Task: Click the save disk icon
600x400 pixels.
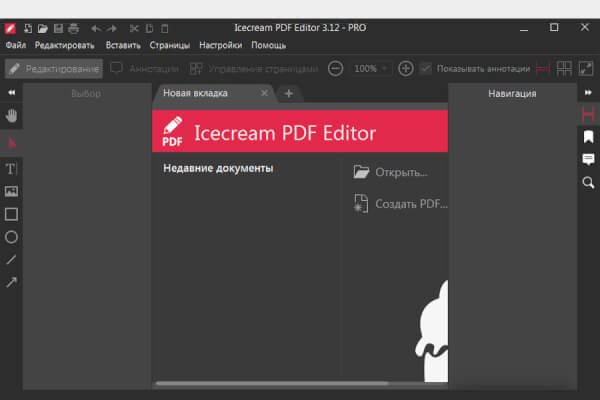Action: (x=58, y=28)
